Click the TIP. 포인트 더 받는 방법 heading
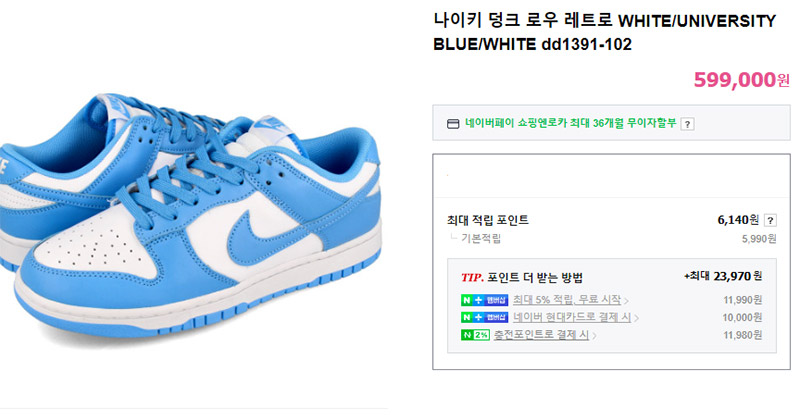Viewport: 800px width, 420px height. click(x=522, y=278)
